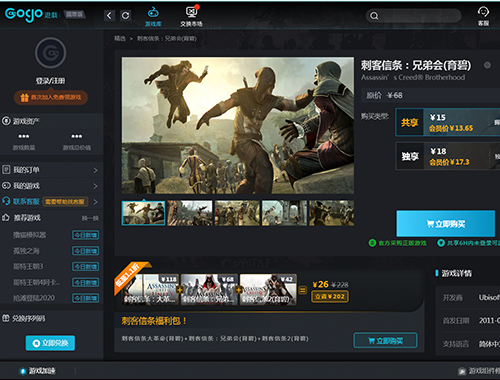This screenshot has width=500, height=380.
Task: Click the 游戏资产 coin icon
Action: click(x=6, y=121)
